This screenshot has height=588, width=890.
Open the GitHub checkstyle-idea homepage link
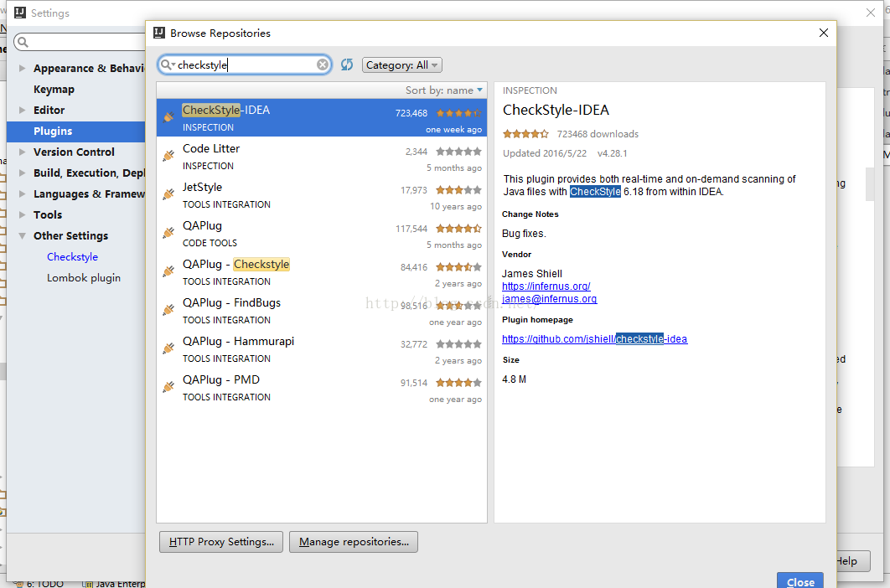coord(594,339)
